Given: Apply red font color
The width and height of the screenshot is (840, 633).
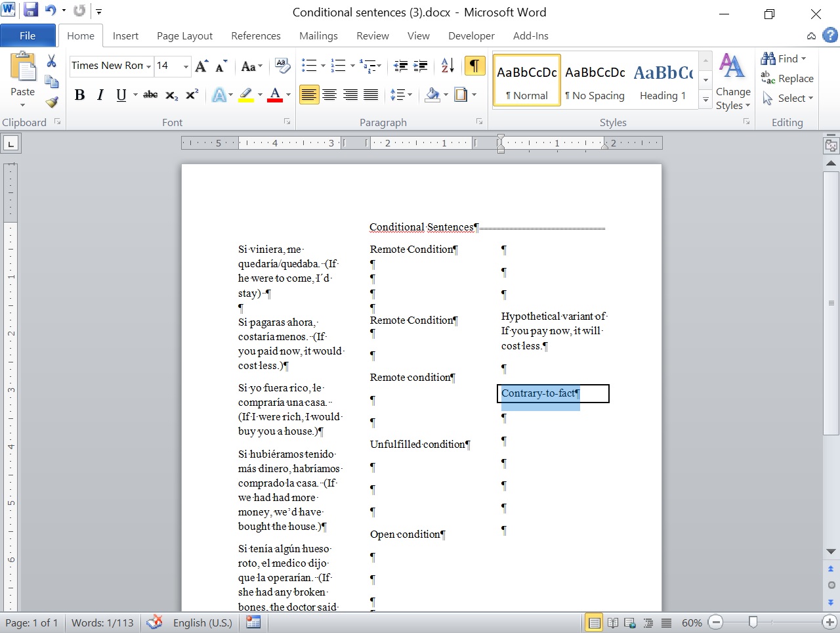Looking at the screenshot, I should click(x=275, y=95).
